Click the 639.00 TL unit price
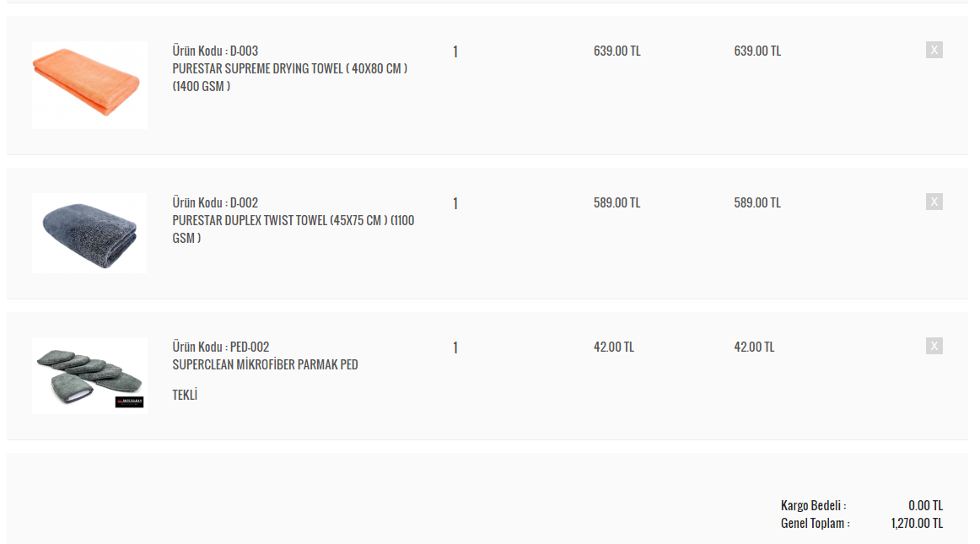Viewport: 980px width, 544px height. tap(617, 51)
